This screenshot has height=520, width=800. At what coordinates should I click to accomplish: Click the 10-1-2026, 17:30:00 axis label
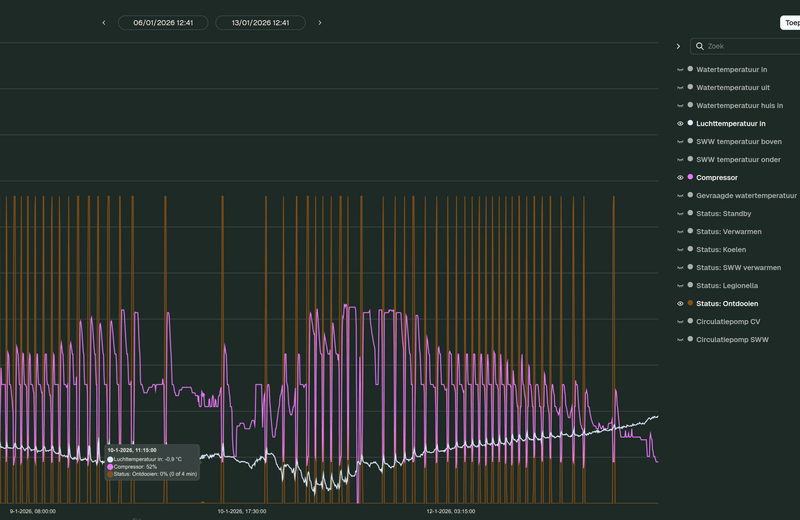point(242,511)
